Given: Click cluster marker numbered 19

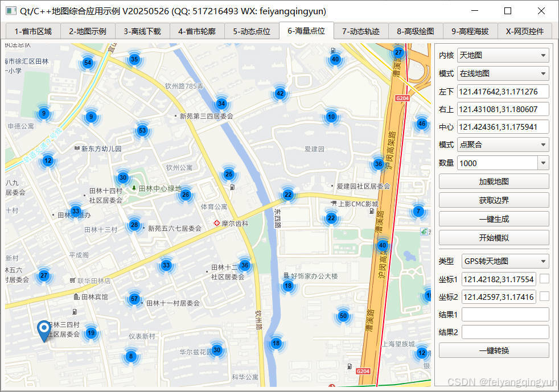Looking at the screenshot, I should [91, 333].
